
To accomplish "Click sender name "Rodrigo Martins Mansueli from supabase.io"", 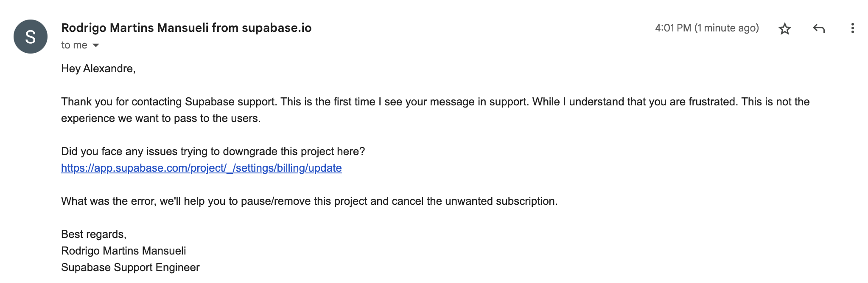I will click(186, 28).
